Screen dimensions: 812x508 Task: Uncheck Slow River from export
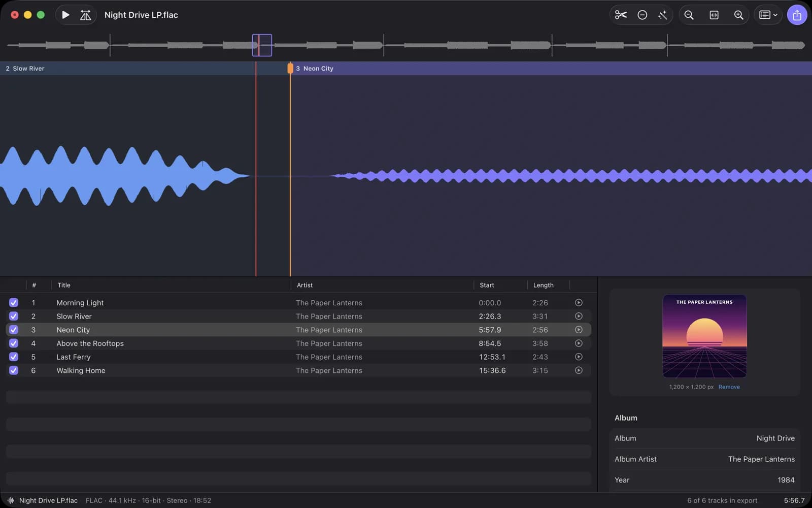14,316
